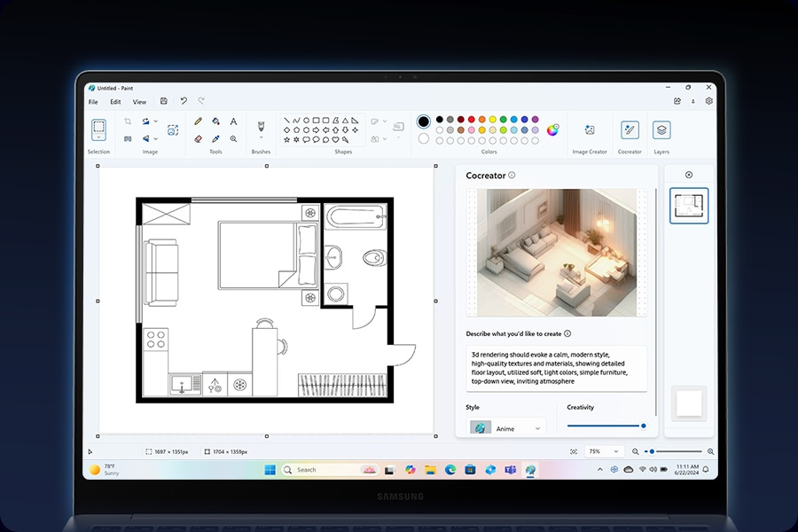Select the Pencil tool
798x532 pixels.
click(198, 121)
